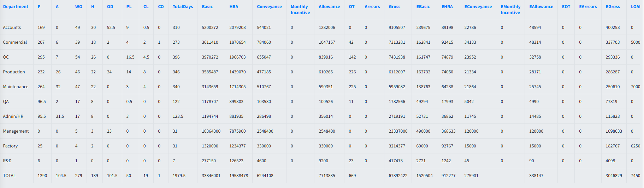
Task: Click the Commercial department cell
Action: [15, 42]
